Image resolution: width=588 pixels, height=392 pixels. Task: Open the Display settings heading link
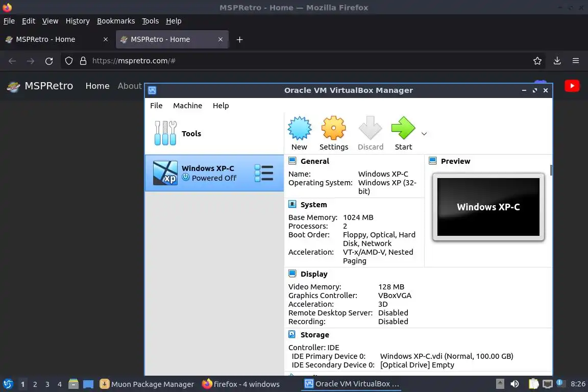click(314, 274)
